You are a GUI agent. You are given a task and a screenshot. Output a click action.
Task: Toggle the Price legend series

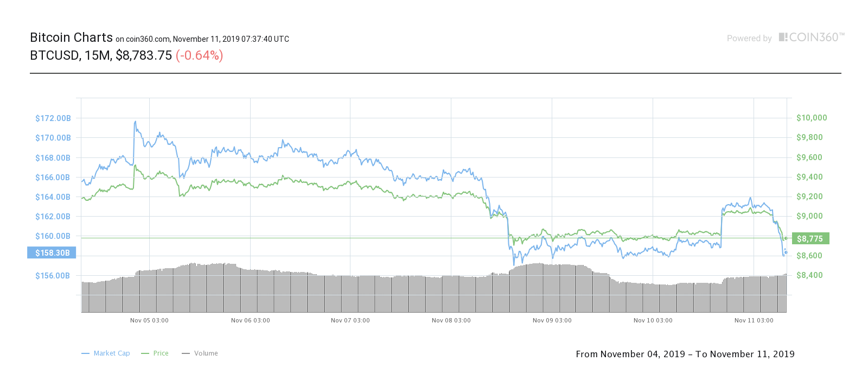click(x=155, y=353)
